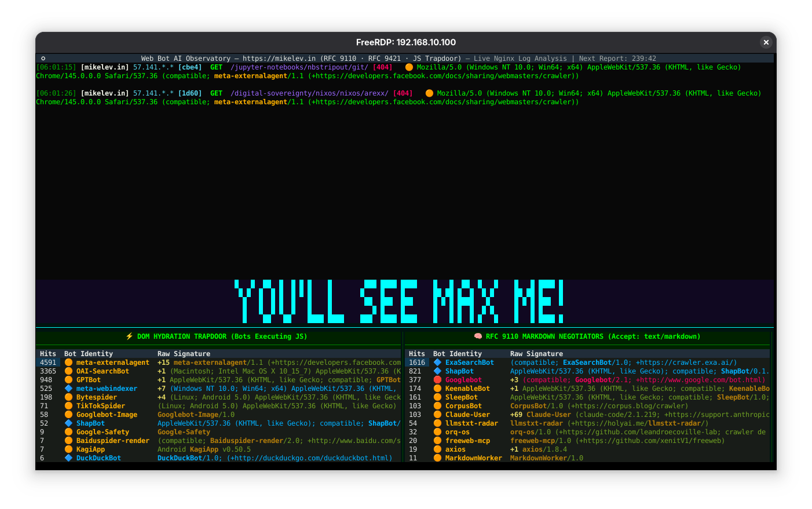Image resolution: width=812 pixels, height=509 pixels.
Task: Click the orange circle beside SleepBot identity
Action: (437, 397)
